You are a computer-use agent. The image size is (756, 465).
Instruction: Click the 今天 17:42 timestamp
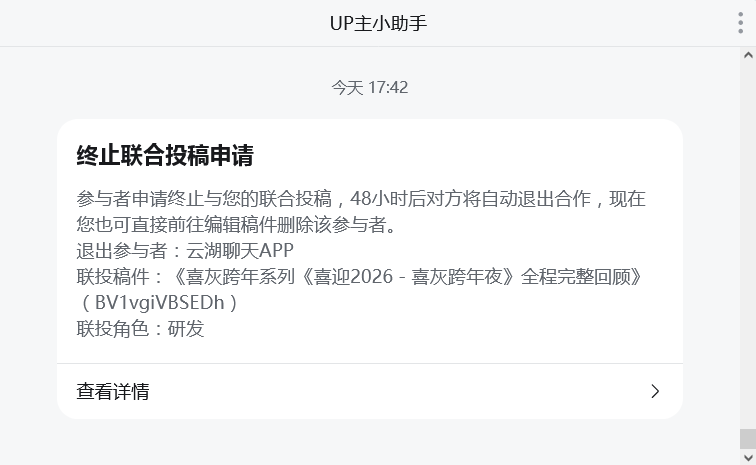[x=370, y=87]
